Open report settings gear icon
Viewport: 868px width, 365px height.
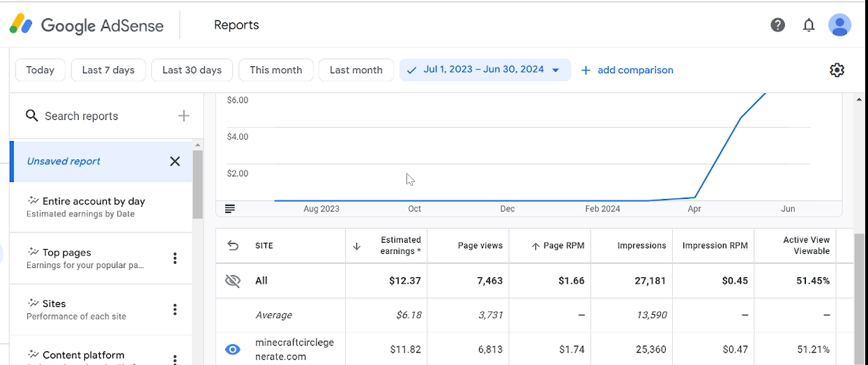(837, 70)
